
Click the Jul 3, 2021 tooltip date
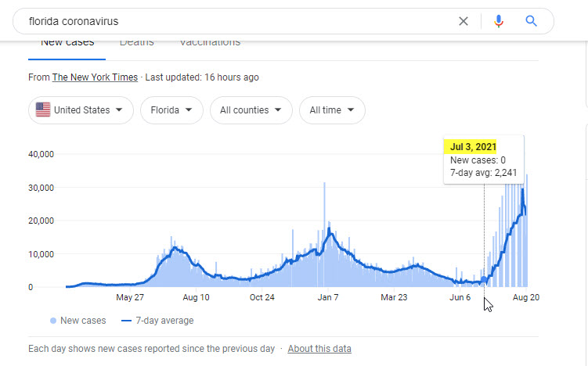coord(473,146)
